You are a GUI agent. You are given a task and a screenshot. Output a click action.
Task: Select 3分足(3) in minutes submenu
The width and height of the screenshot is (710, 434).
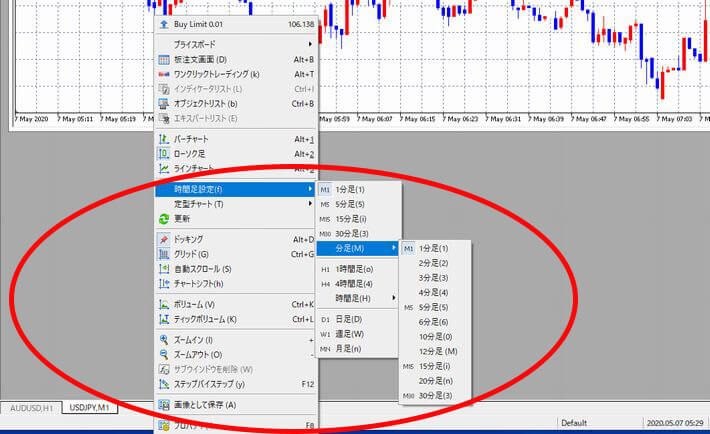coord(433,278)
